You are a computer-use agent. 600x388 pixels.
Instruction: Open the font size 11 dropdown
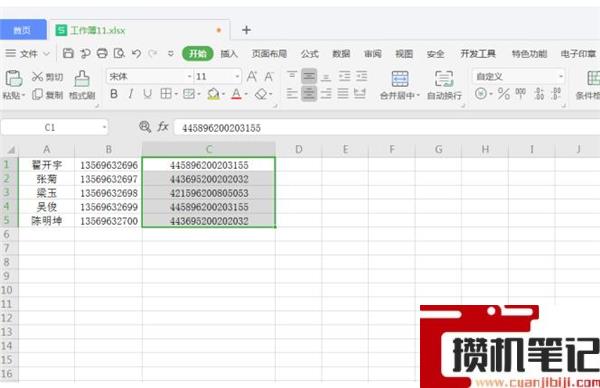(x=237, y=77)
